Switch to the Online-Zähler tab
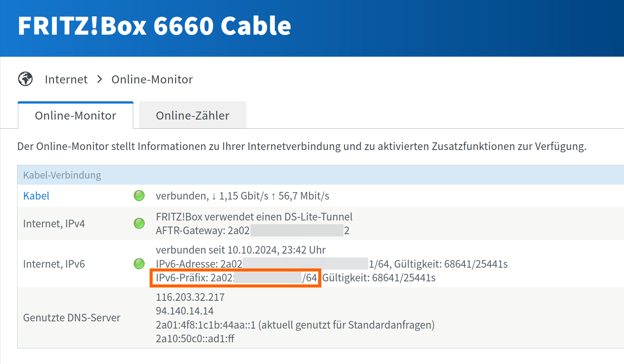Viewport: 624px width, 364px height. (193, 115)
